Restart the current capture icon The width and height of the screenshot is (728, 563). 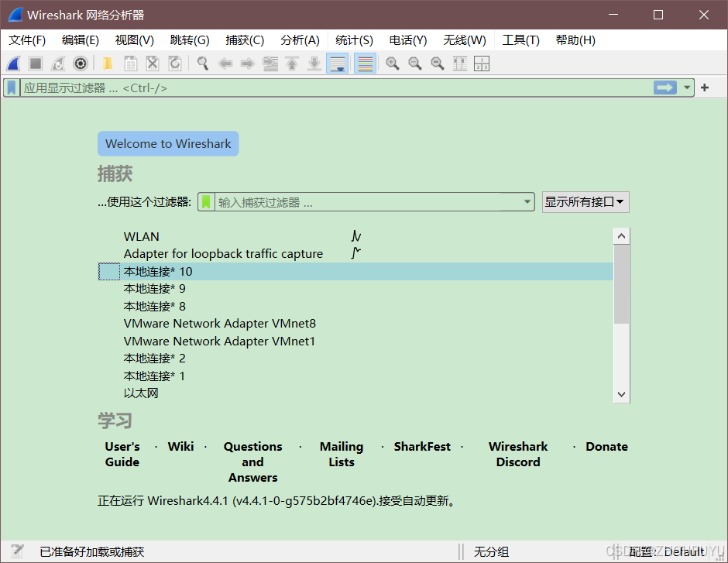[x=58, y=64]
